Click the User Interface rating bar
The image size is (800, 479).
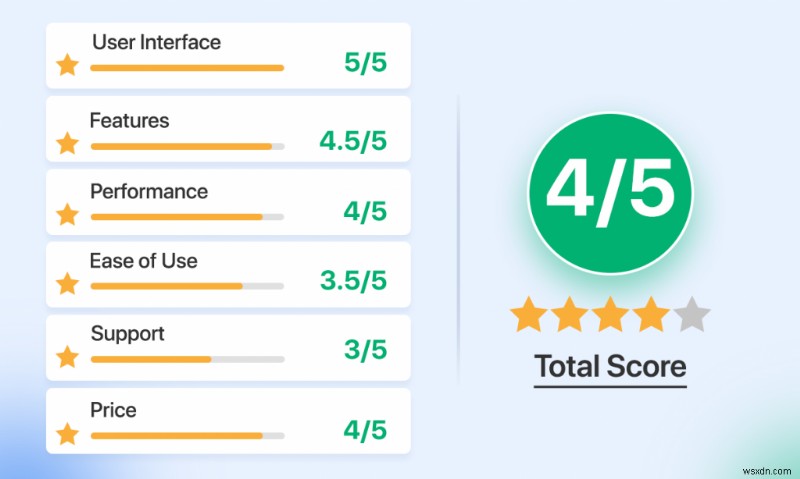click(187, 68)
